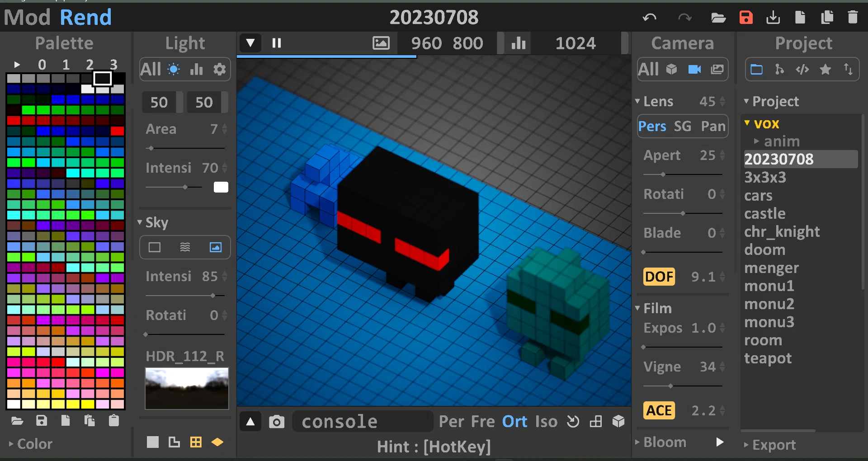Pause rendering with the pause button
The height and width of the screenshot is (461, 868).
[277, 43]
